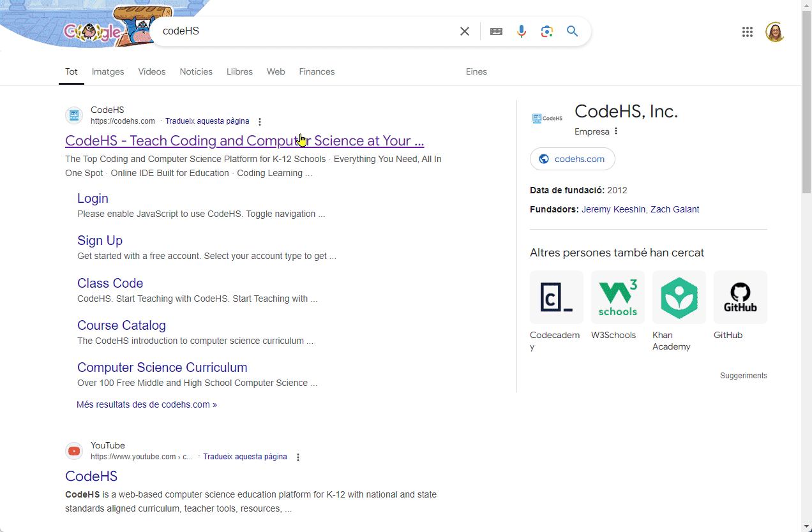Viewport: 812px width, 532px height.
Task: Open the Course Catalog sitelink
Action: coord(121,325)
